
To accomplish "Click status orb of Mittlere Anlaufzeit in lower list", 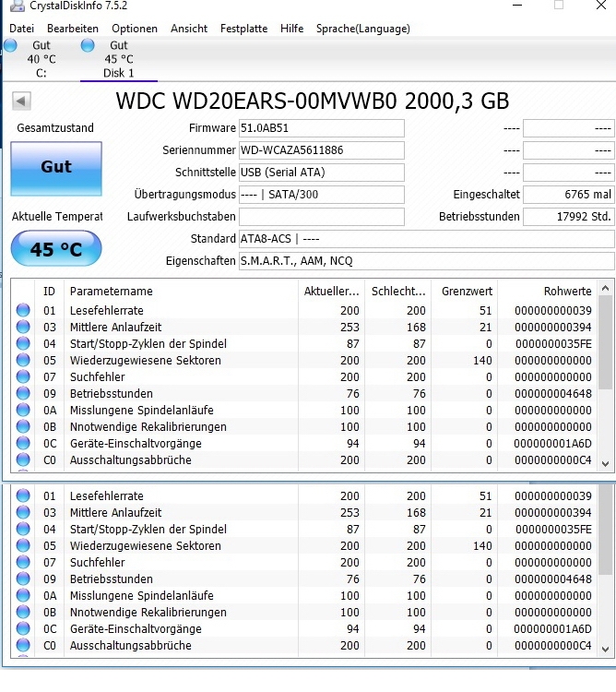I will coord(23,512).
